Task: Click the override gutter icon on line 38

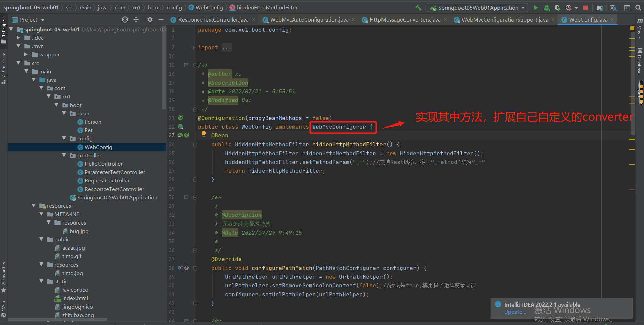Action: pyautogui.click(x=180, y=268)
